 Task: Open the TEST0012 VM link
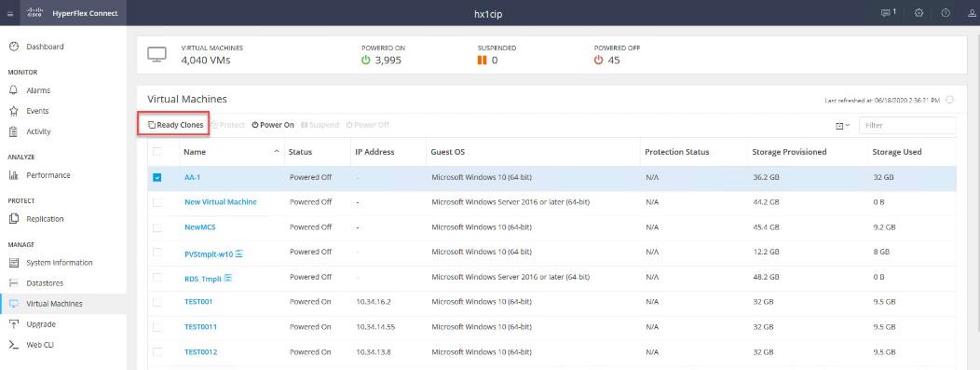(x=200, y=352)
